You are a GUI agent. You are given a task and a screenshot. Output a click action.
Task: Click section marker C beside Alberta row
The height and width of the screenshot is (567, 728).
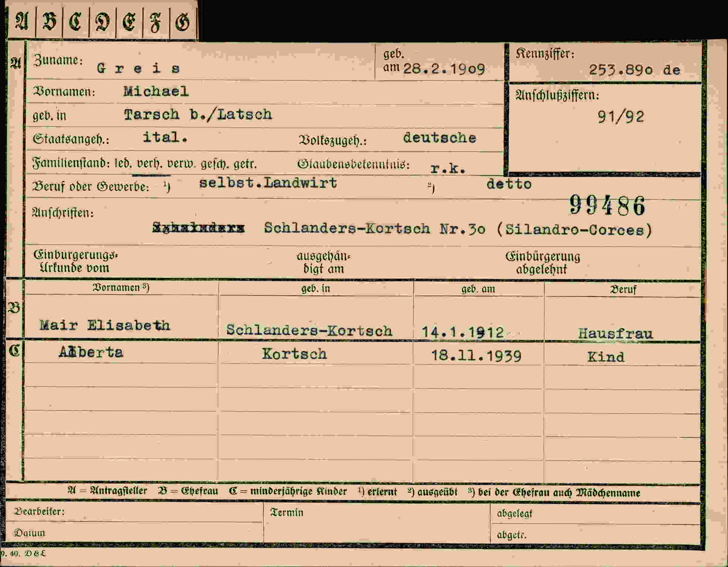pos(14,351)
